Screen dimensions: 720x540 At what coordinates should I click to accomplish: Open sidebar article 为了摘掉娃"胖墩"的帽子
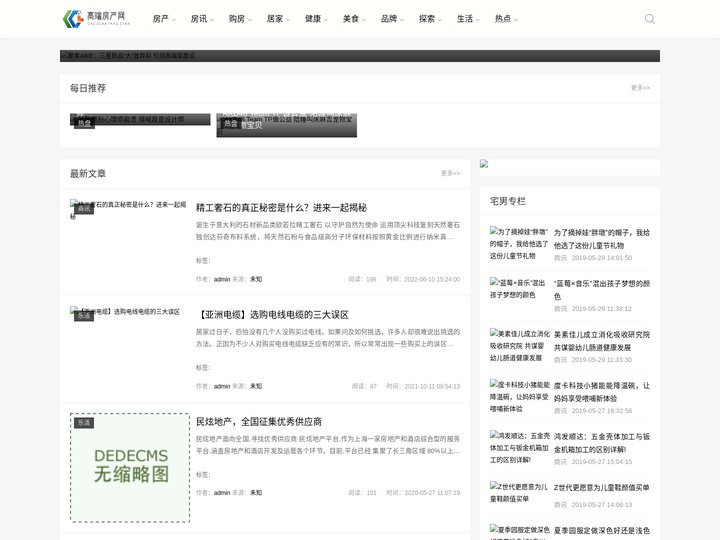(x=602, y=239)
